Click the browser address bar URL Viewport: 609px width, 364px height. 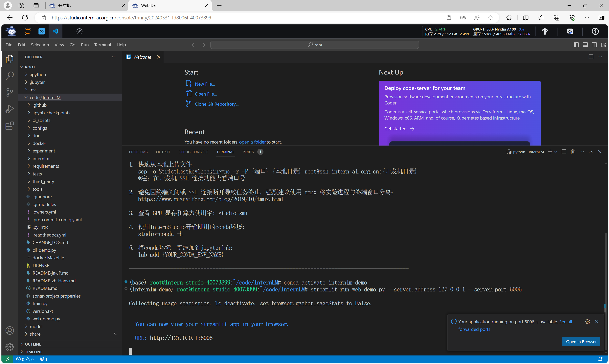[x=131, y=18]
